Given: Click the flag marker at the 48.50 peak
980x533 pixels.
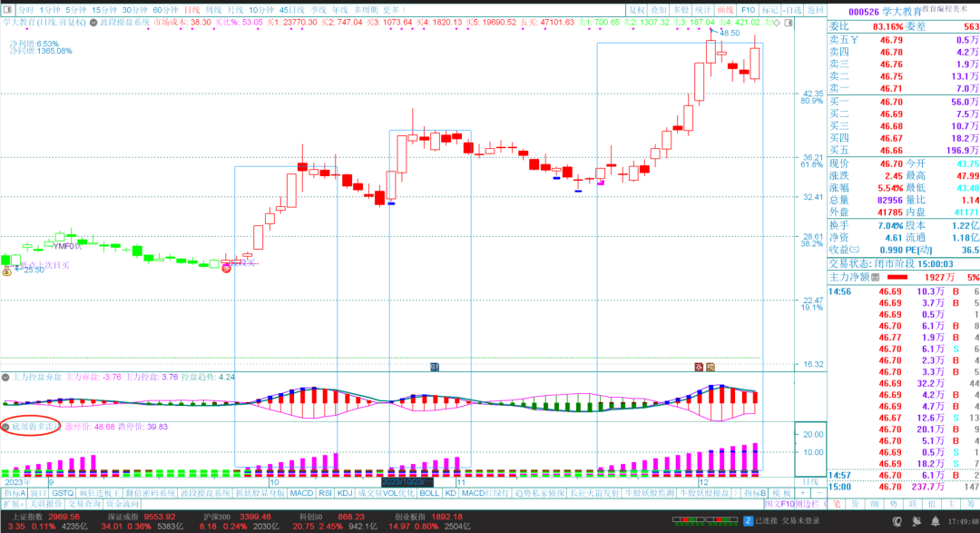Looking at the screenshot, I should coord(713,30).
